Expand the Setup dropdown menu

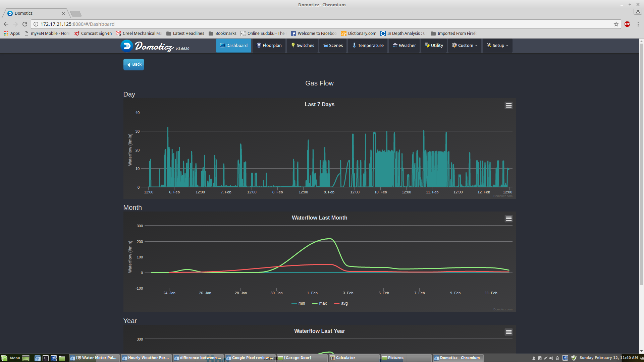click(x=497, y=46)
